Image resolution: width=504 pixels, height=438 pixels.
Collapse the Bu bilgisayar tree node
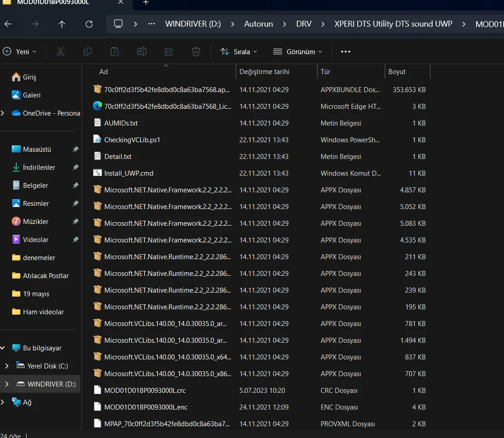click(x=3, y=348)
